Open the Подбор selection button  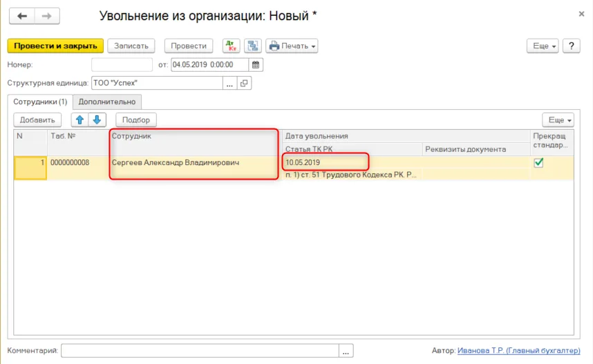coord(136,119)
